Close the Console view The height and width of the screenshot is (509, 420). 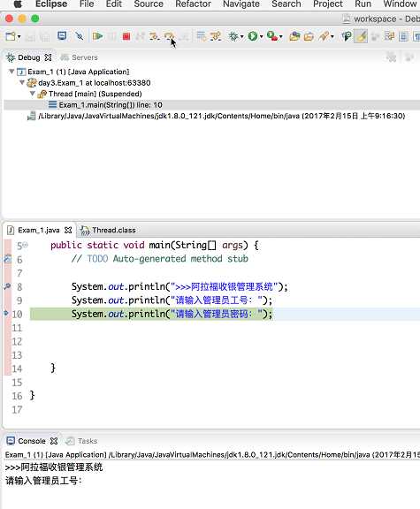pos(54,441)
